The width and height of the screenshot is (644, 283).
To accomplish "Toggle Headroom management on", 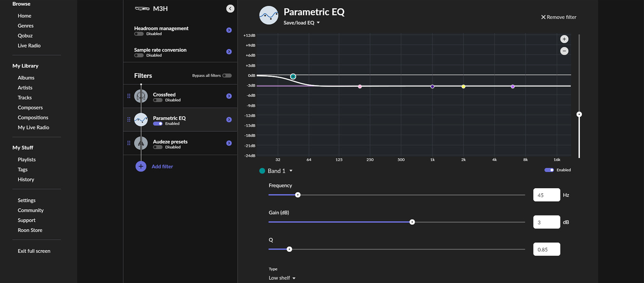I will [139, 34].
